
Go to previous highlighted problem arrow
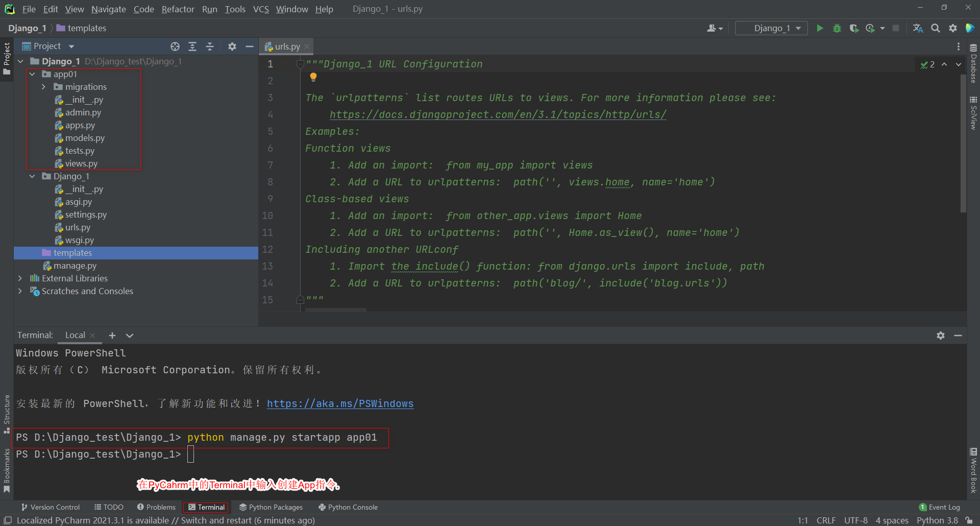click(x=944, y=64)
